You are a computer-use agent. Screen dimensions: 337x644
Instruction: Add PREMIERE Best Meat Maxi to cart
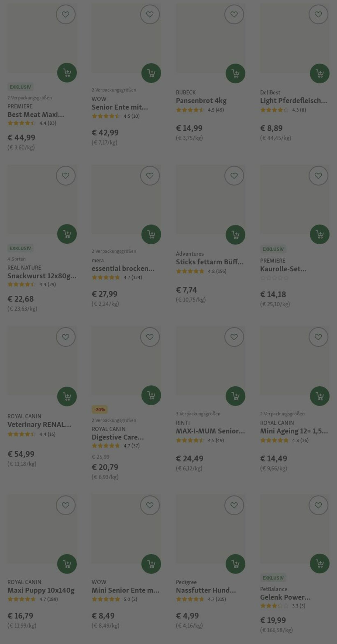pyautogui.click(x=67, y=72)
